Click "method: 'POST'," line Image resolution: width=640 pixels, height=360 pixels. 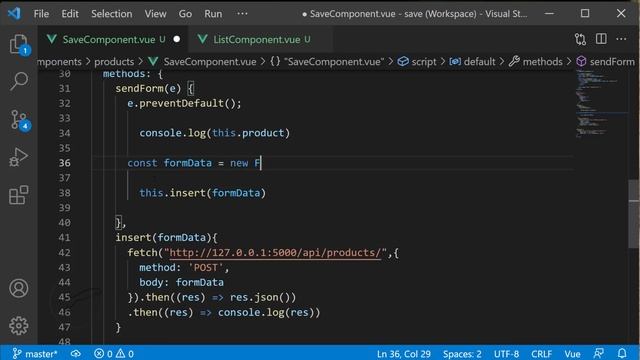tap(184, 267)
